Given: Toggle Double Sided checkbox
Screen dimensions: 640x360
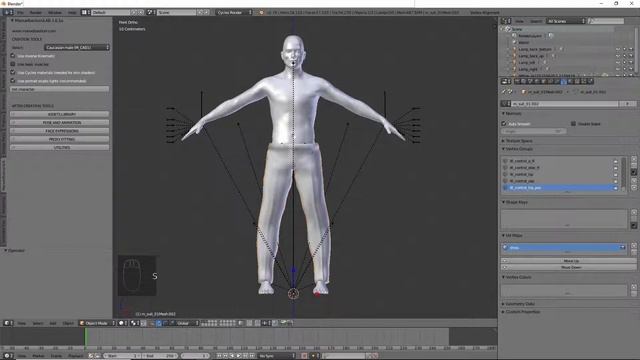Looking at the screenshot, I should click(x=573, y=123).
